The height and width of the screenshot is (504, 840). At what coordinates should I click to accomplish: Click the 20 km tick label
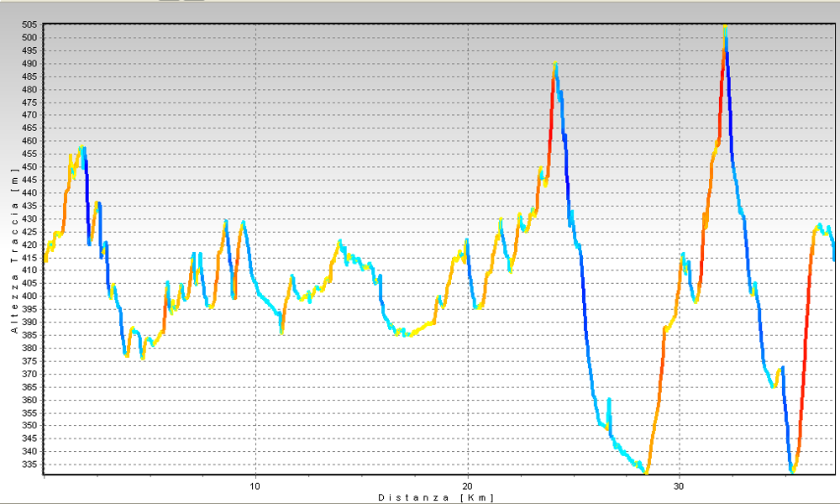467,486
